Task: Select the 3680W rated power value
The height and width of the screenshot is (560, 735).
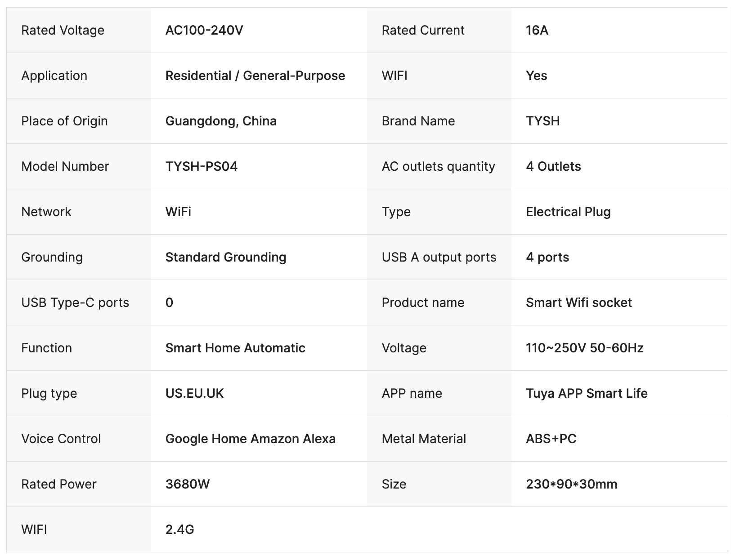Action: tap(188, 484)
